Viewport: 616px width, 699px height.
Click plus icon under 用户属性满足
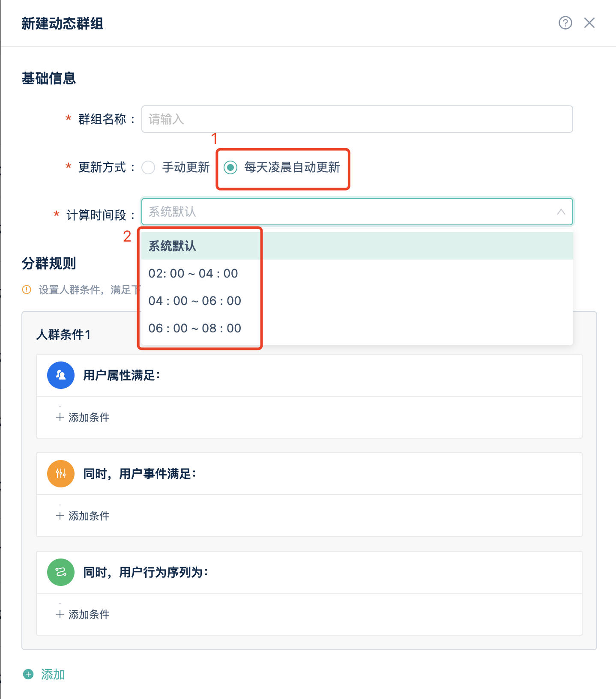[60, 418]
